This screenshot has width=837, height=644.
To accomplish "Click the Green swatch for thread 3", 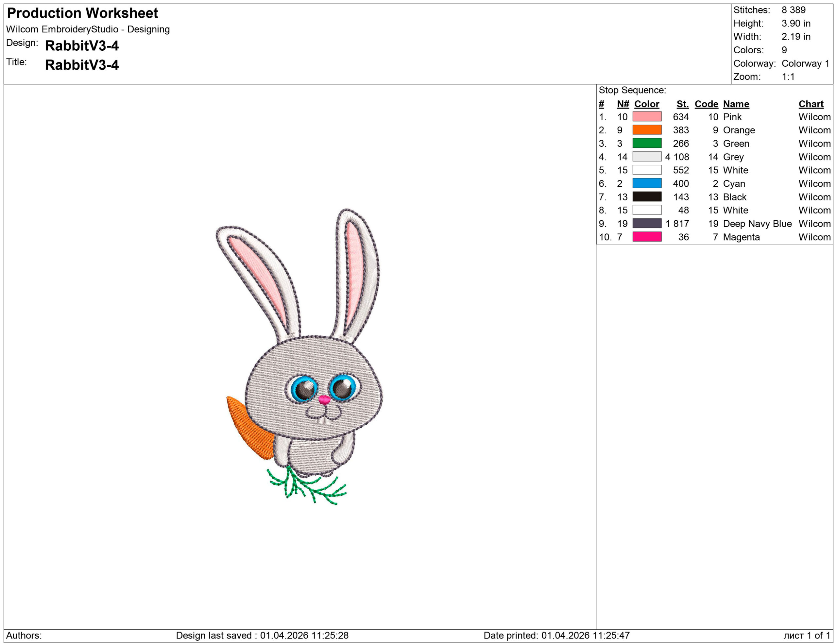I will click(647, 144).
